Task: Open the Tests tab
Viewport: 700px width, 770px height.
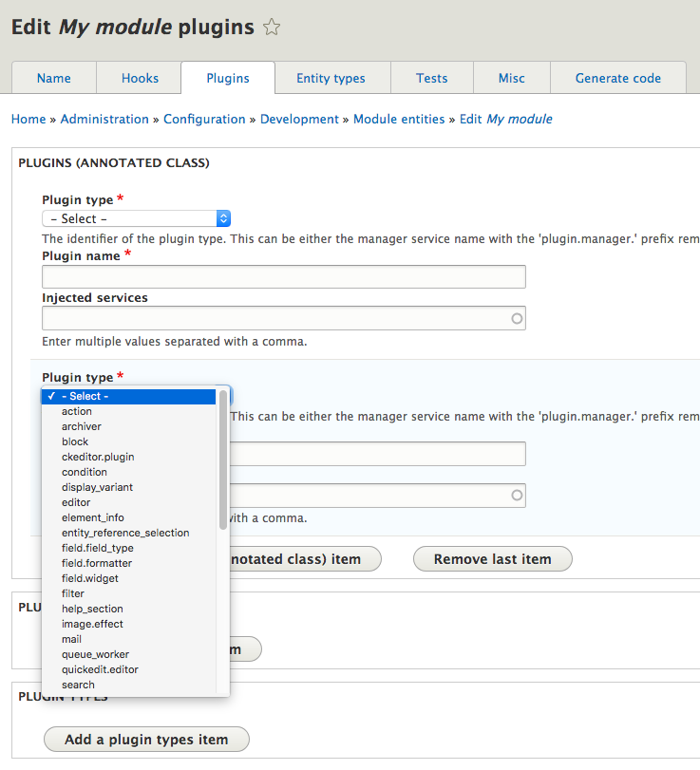Action: (431, 78)
